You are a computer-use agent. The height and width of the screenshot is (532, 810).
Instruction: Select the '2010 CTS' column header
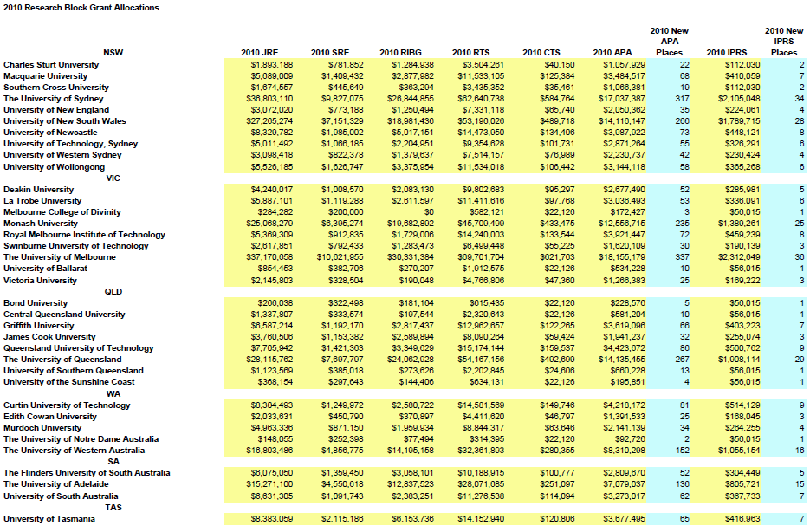(x=541, y=53)
